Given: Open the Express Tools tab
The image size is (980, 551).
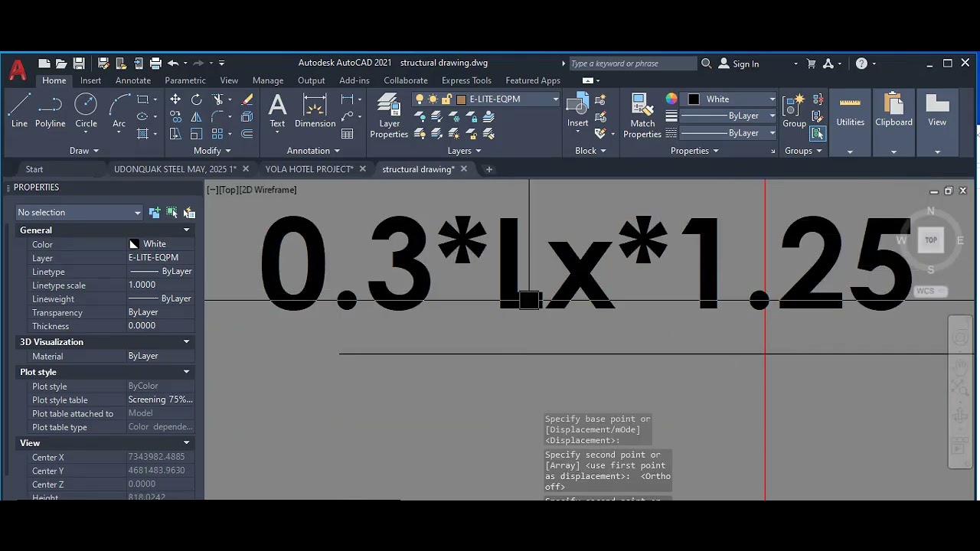Looking at the screenshot, I should coord(466,80).
